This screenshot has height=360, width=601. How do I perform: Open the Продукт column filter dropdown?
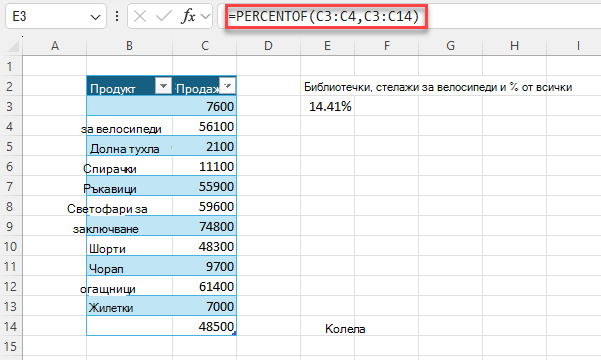(163, 86)
